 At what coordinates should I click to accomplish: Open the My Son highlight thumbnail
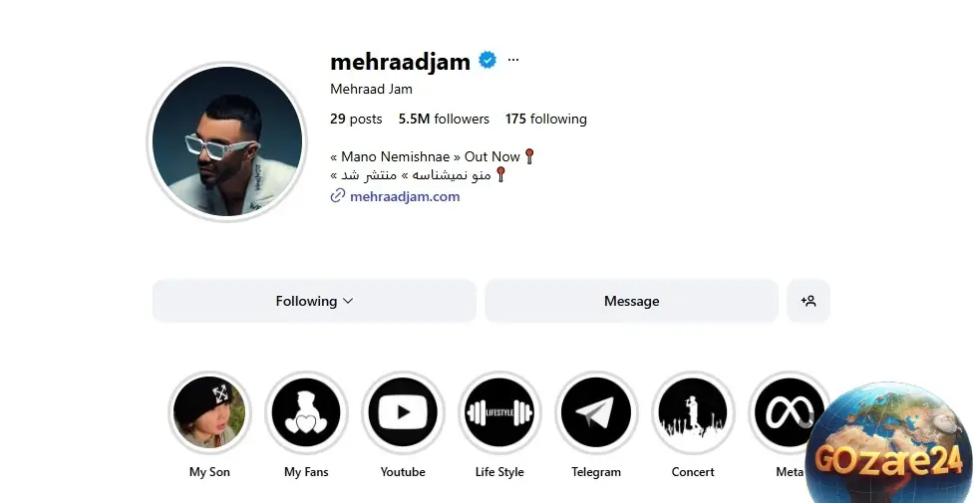tap(209, 412)
